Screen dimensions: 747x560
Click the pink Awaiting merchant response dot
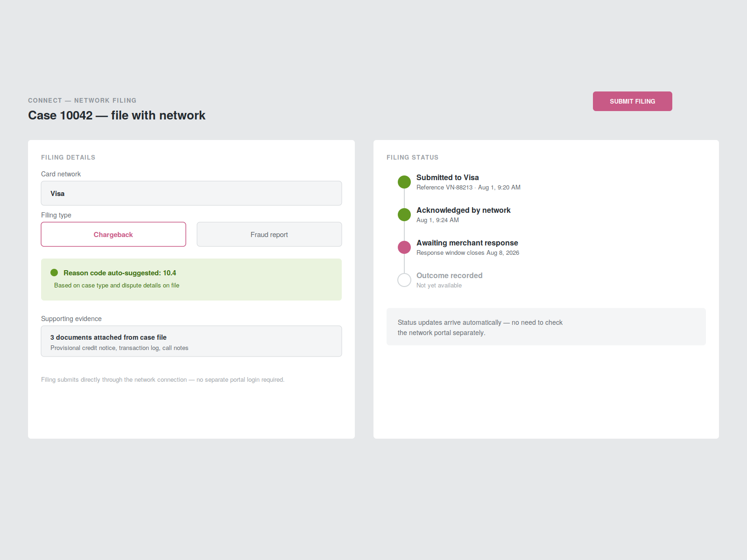pyautogui.click(x=404, y=247)
